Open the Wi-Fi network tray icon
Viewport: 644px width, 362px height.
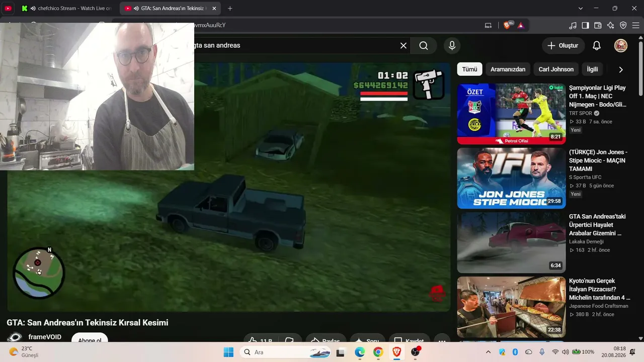pyautogui.click(x=555, y=352)
